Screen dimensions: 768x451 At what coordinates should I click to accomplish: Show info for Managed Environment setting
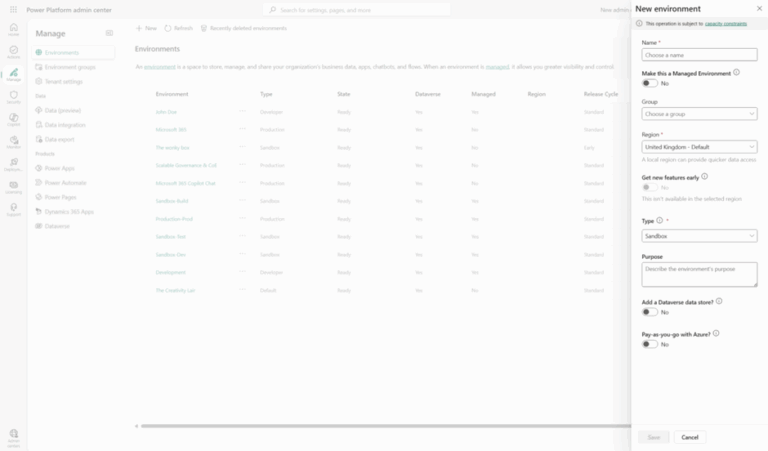[736, 72]
